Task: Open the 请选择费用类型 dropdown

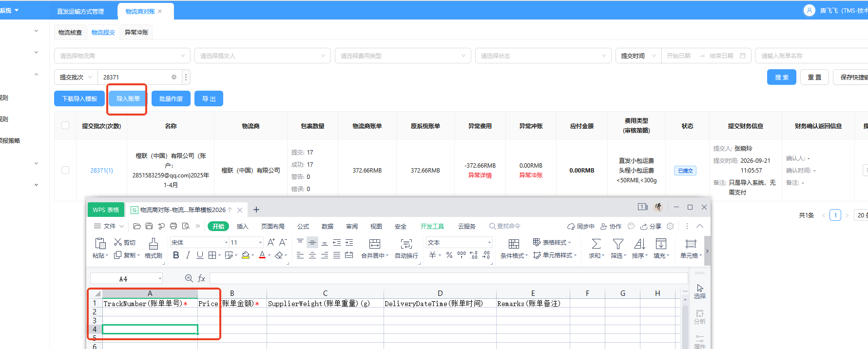Action: point(403,56)
